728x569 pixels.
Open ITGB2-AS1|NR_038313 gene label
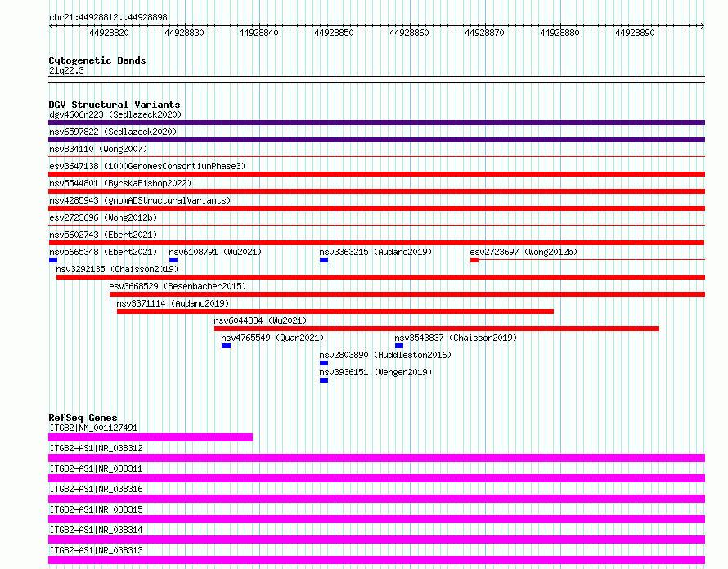point(96,550)
